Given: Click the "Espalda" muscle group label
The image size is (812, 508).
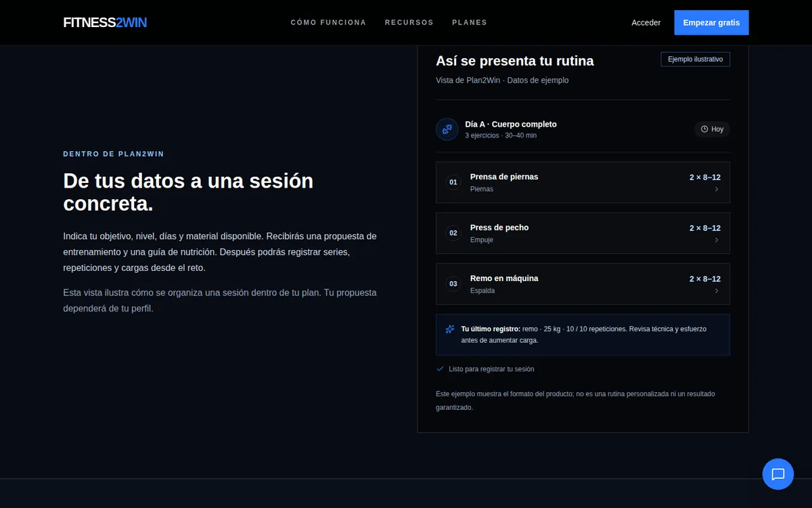Looking at the screenshot, I should point(482,291).
